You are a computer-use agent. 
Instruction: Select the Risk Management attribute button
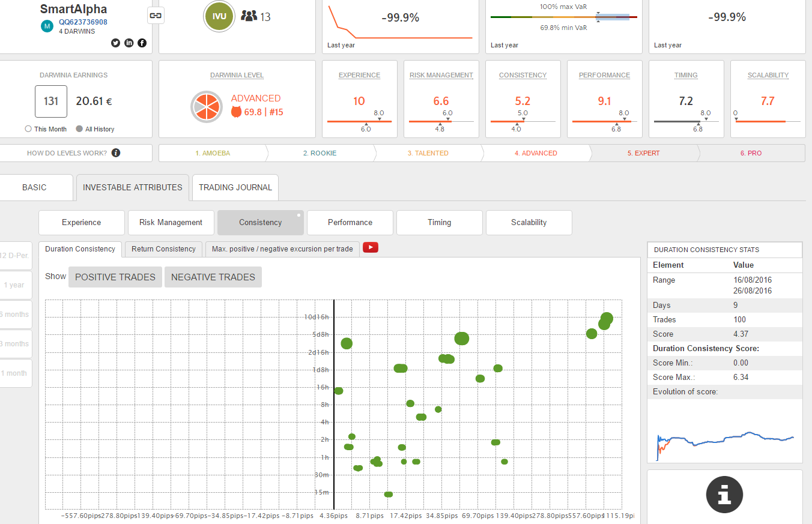[171, 223]
